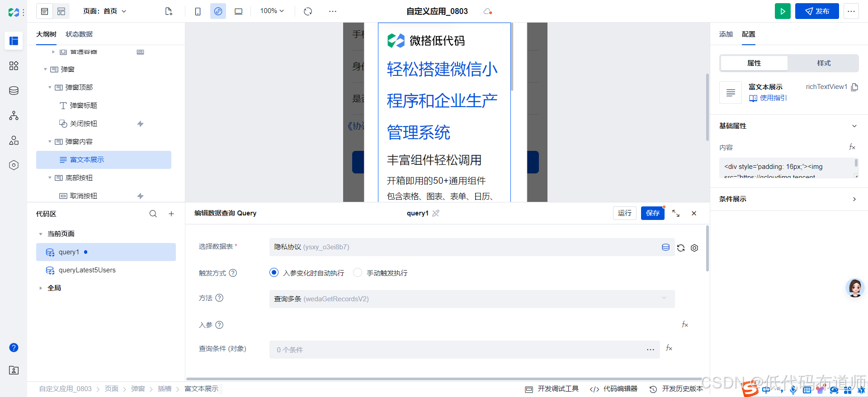Collapse the 弹窗顶部 tree node

coord(50,88)
